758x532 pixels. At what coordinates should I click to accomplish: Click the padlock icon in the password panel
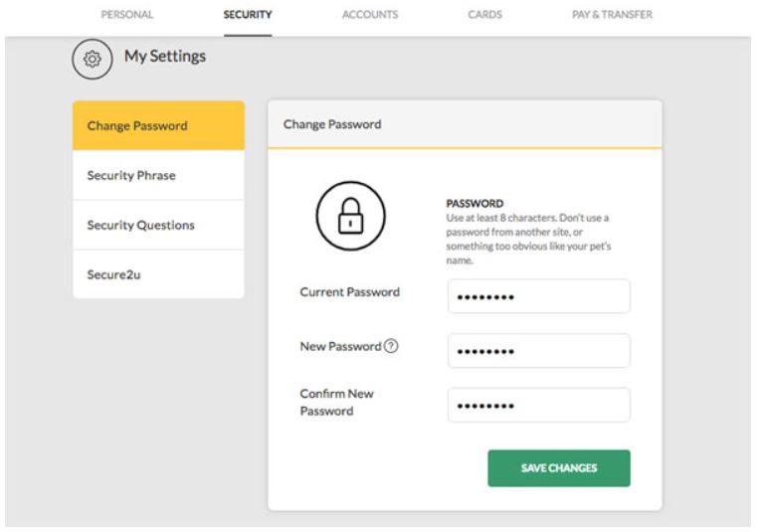point(350,217)
